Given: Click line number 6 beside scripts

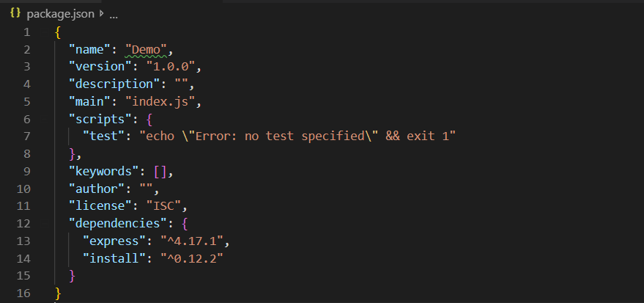Looking at the screenshot, I should (x=27, y=119).
